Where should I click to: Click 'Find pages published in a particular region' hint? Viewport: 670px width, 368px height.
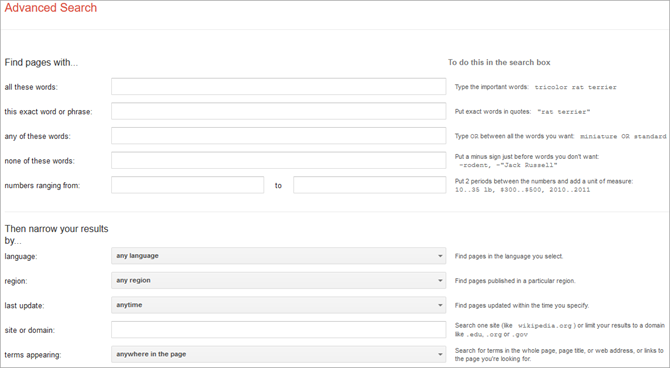[x=515, y=281]
